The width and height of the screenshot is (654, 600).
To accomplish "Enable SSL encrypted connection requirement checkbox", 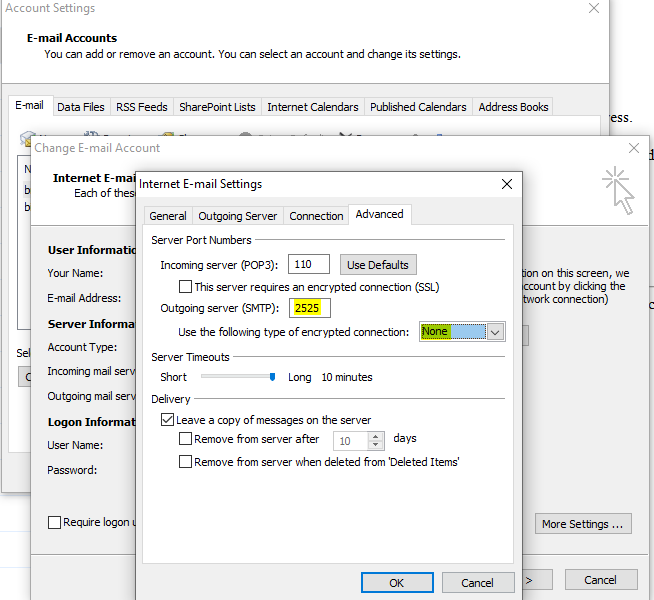I will 185,287.
